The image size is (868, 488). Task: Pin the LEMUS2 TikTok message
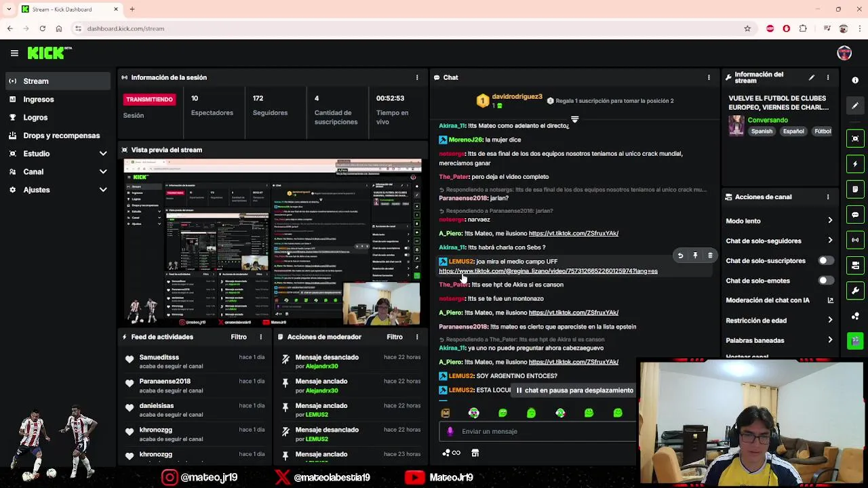pyautogui.click(x=695, y=256)
